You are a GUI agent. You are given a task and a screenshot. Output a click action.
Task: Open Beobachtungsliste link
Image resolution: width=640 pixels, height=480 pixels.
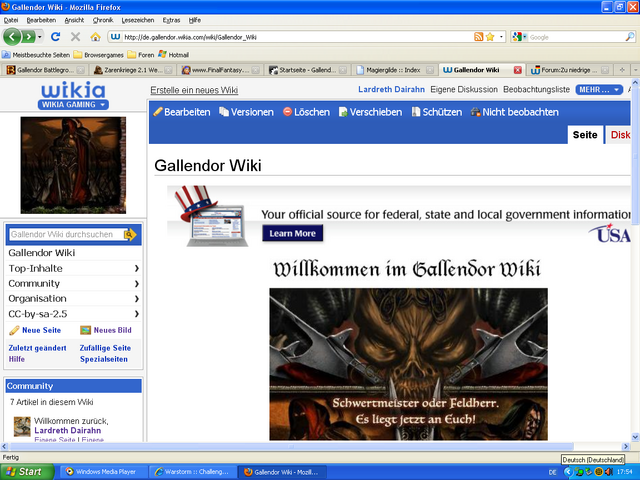coord(536,89)
